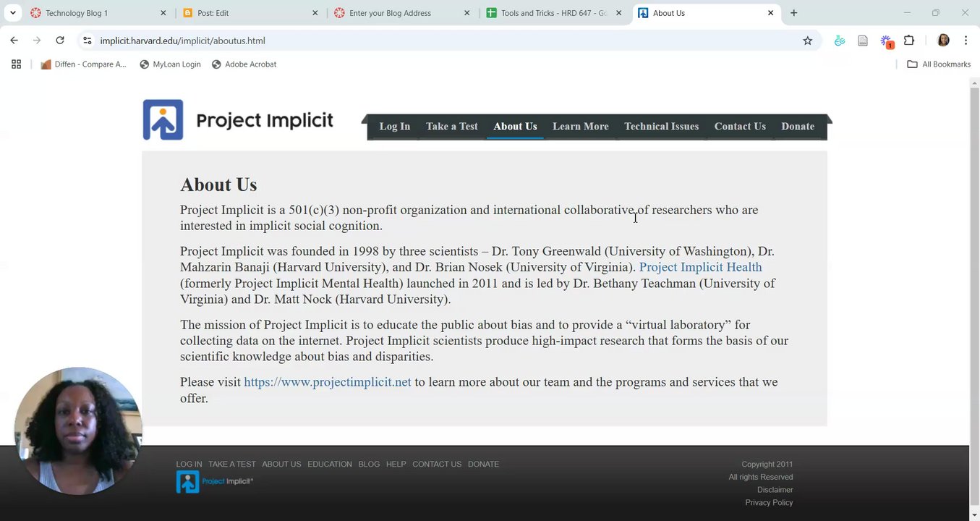This screenshot has height=521, width=980.
Task: Open Technical Issues in navigation
Action: pyautogui.click(x=661, y=126)
